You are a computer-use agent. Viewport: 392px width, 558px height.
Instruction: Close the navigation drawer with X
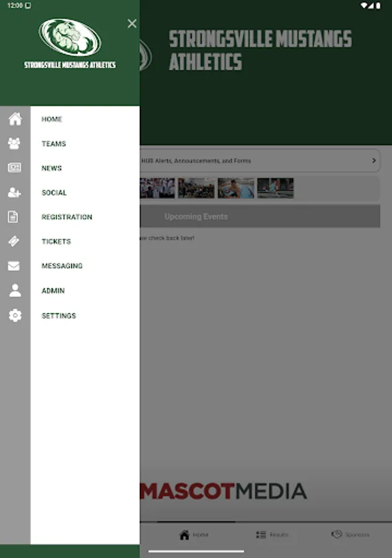(x=132, y=24)
